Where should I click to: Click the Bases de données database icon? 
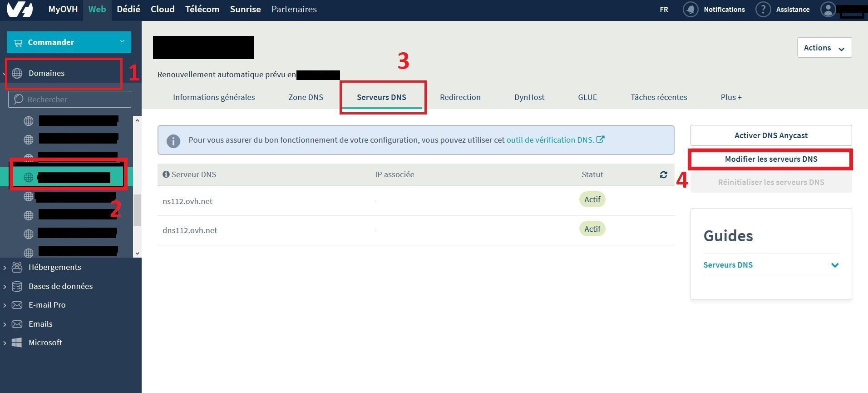[17, 286]
